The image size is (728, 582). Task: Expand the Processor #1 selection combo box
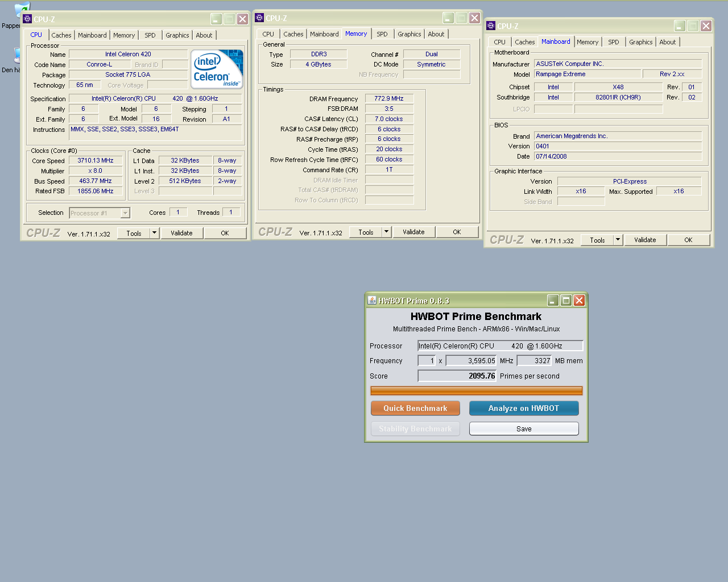(x=126, y=213)
